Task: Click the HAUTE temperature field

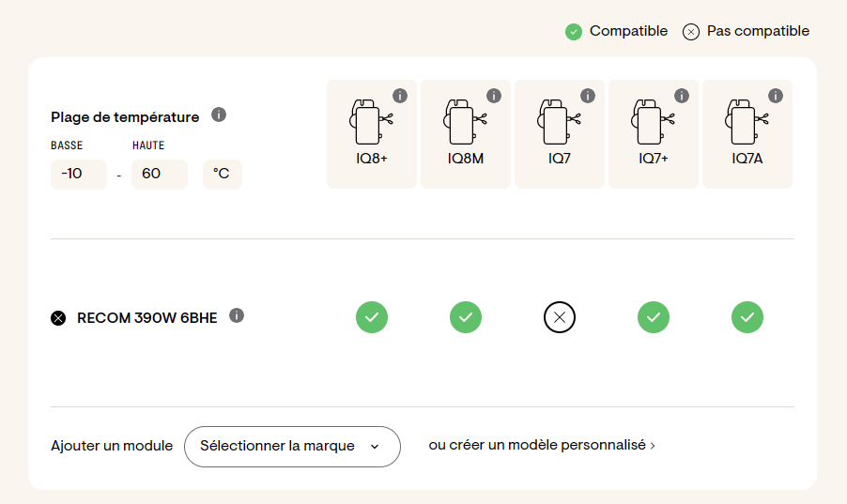Action: (x=160, y=174)
